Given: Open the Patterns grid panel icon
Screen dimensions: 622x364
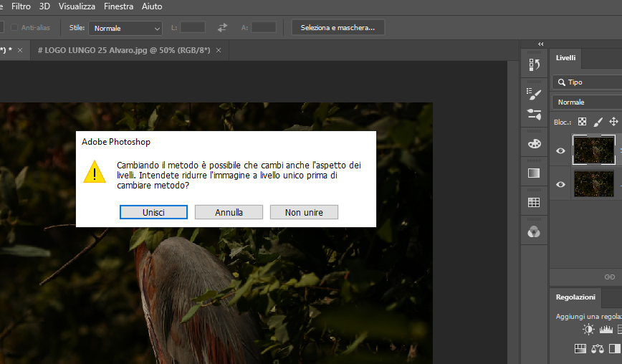Looking at the screenshot, I should 534,202.
